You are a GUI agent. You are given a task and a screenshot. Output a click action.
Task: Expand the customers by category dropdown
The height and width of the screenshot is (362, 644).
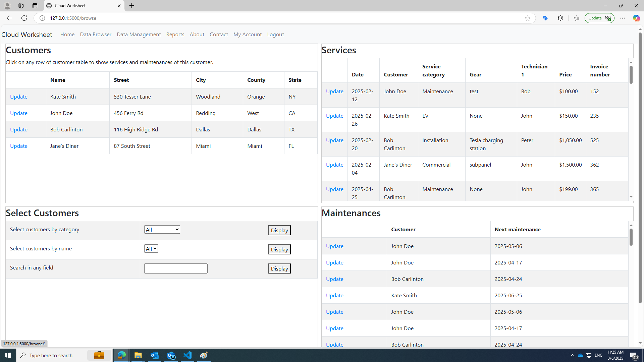click(x=162, y=230)
